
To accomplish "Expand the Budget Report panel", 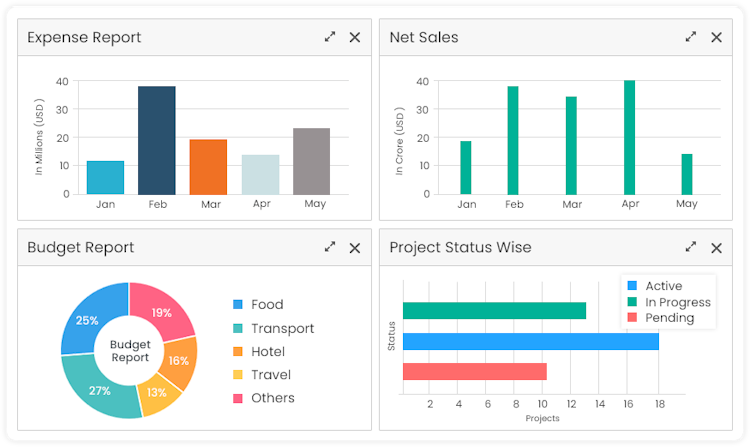I will pos(330,247).
